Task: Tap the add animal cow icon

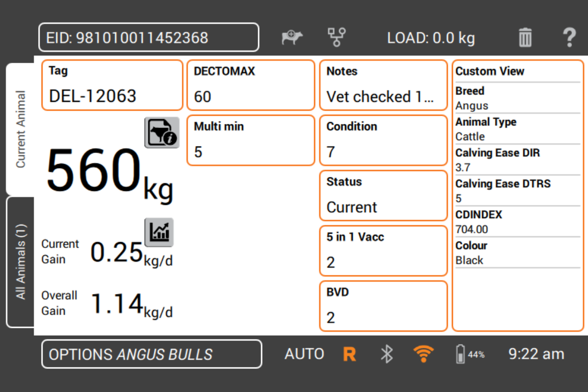Action: pos(293,38)
